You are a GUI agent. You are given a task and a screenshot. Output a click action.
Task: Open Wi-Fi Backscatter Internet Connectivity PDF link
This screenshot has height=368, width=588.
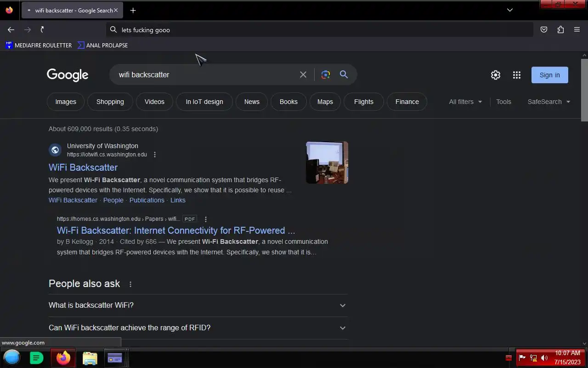tap(176, 230)
